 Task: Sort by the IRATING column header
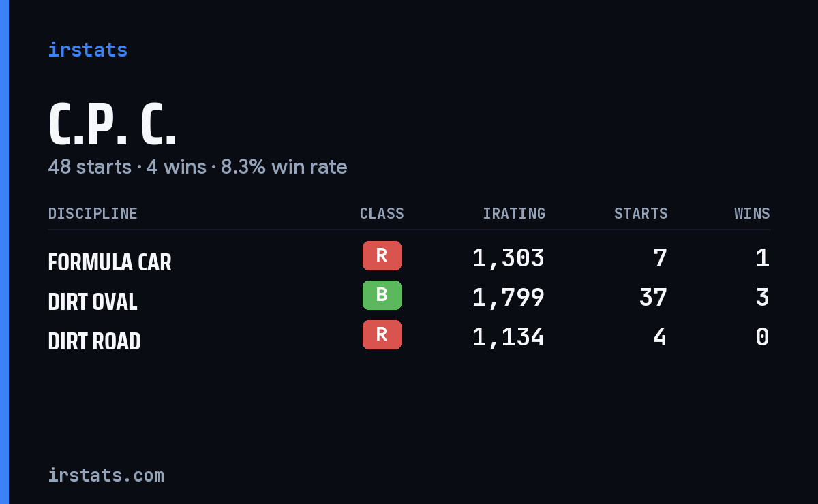514,214
